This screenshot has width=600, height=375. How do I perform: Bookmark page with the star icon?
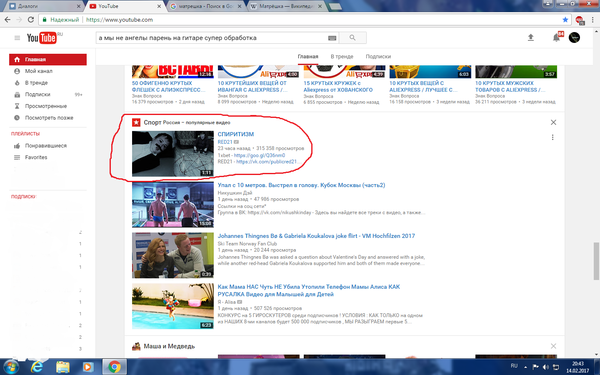(565, 20)
